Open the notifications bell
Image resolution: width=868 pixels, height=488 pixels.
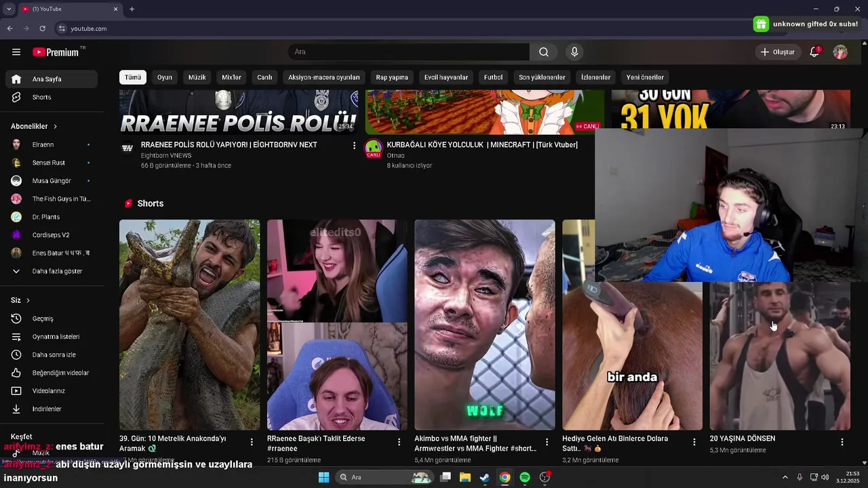click(x=814, y=52)
